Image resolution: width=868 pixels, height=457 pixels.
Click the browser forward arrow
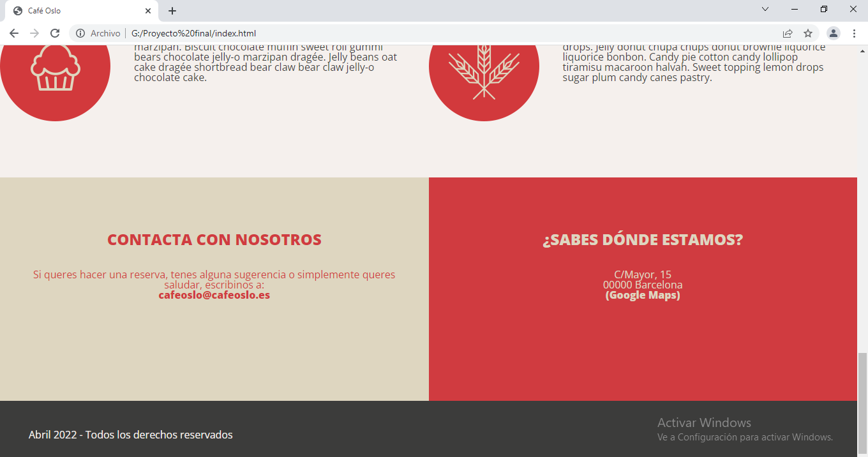click(x=34, y=33)
